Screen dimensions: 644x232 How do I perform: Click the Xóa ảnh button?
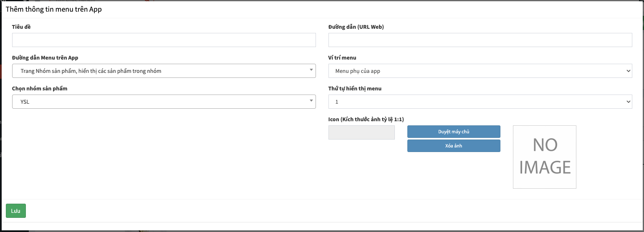point(454,146)
